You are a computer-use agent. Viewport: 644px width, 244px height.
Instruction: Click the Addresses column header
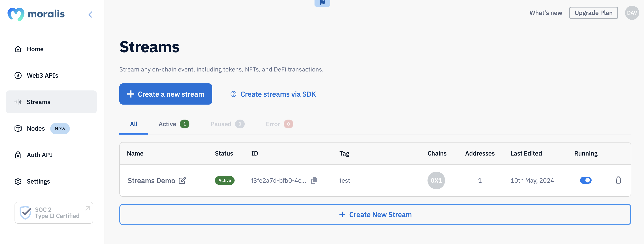click(480, 154)
